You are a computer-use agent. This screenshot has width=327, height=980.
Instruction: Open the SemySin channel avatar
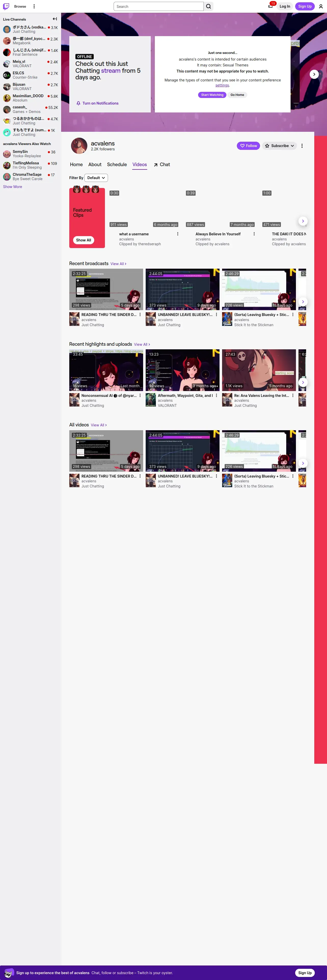point(7,154)
